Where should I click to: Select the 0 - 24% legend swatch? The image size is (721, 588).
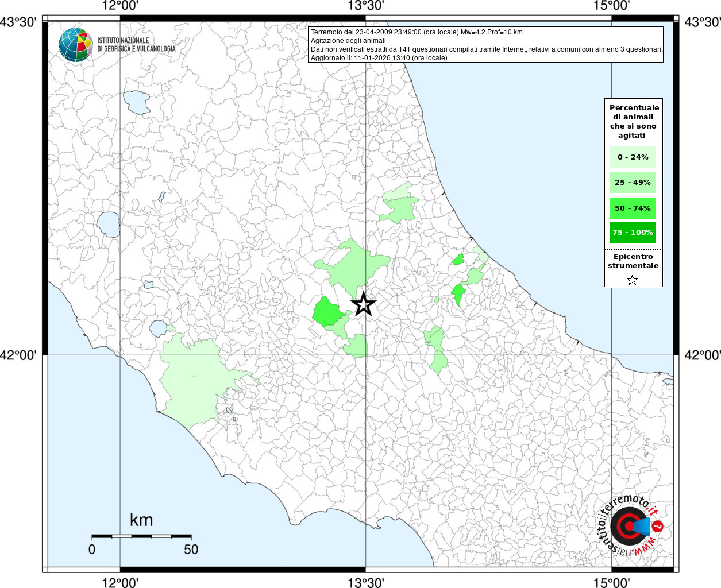click(633, 157)
